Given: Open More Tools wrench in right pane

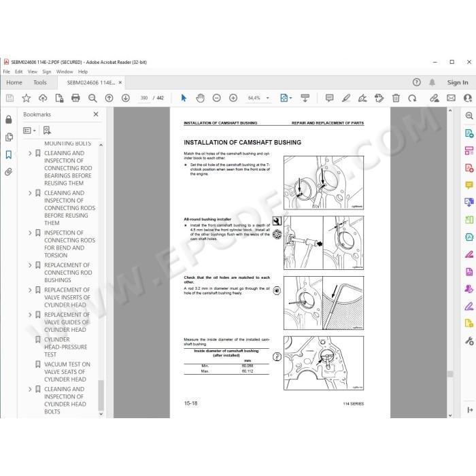Looking at the screenshot, I should point(469,341).
